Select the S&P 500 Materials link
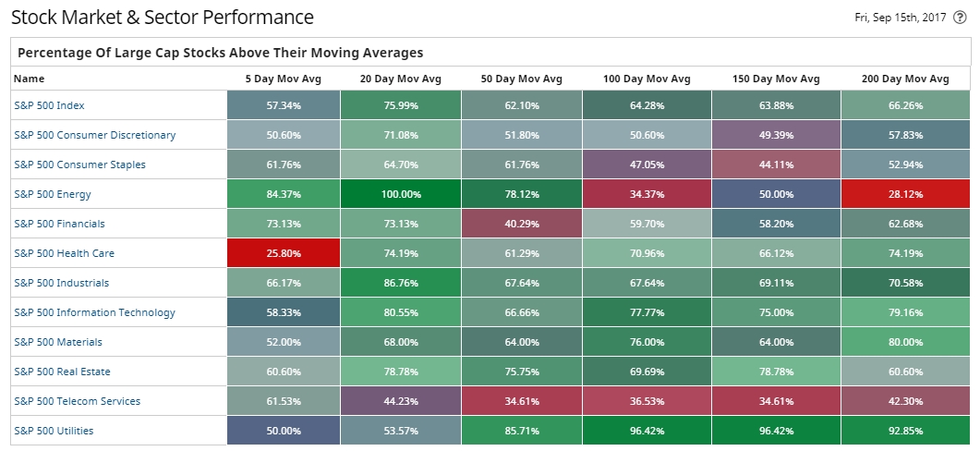The height and width of the screenshot is (451, 980). (x=58, y=342)
